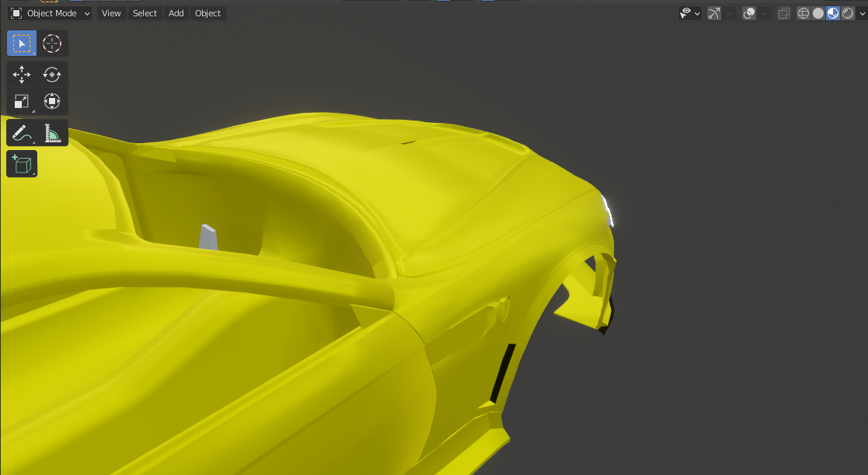
Task: Toggle viewport overlays display
Action: pos(749,13)
